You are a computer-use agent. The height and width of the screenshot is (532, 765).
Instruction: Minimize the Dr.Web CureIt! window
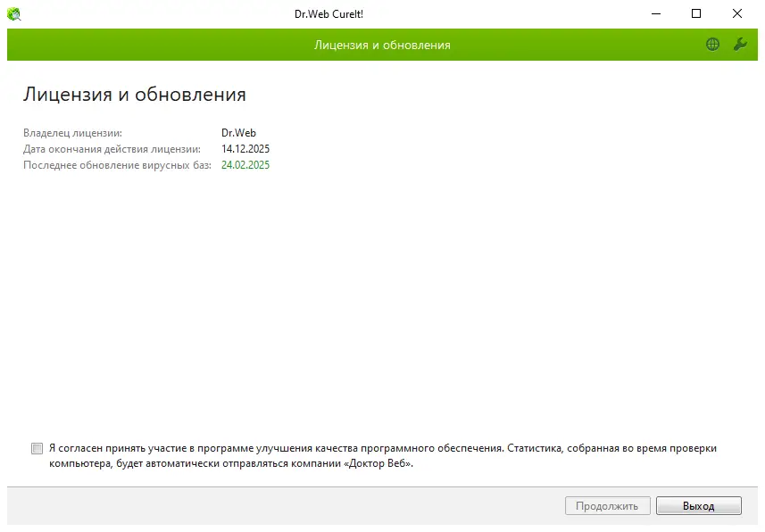click(656, 13)
